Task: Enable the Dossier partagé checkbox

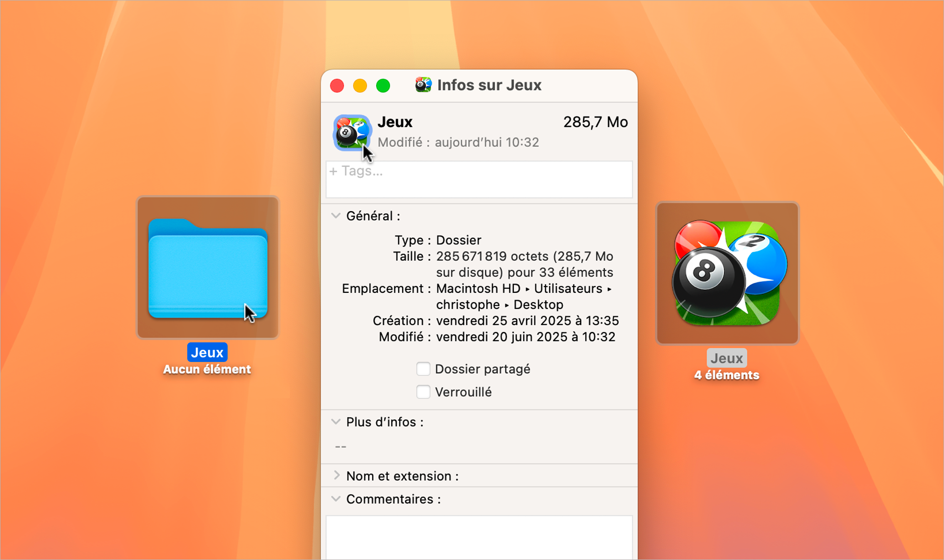Action: click(423, 369)
